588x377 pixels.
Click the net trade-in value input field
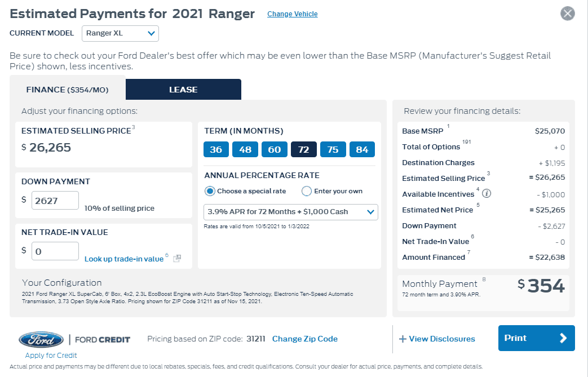click(x=55, y=251)
